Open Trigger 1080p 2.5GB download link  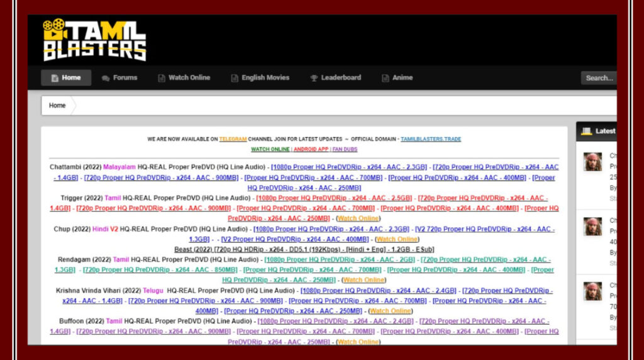tap(334, 198)
